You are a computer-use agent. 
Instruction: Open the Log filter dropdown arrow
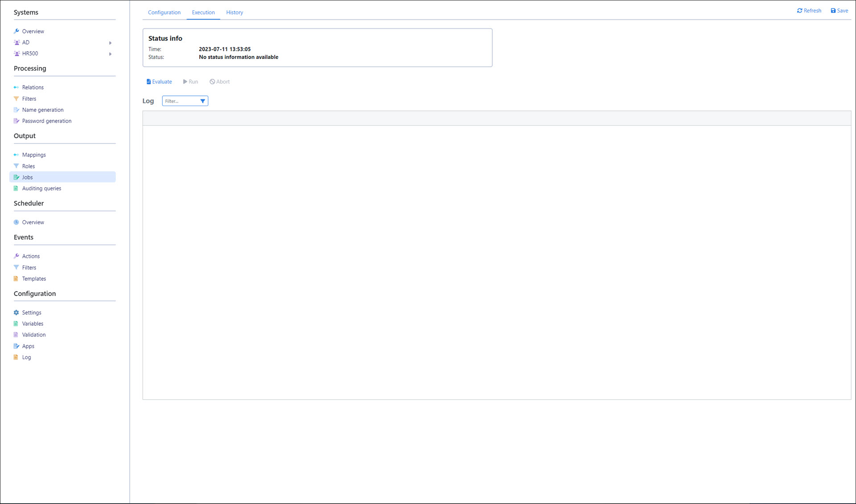pos(202,101)
